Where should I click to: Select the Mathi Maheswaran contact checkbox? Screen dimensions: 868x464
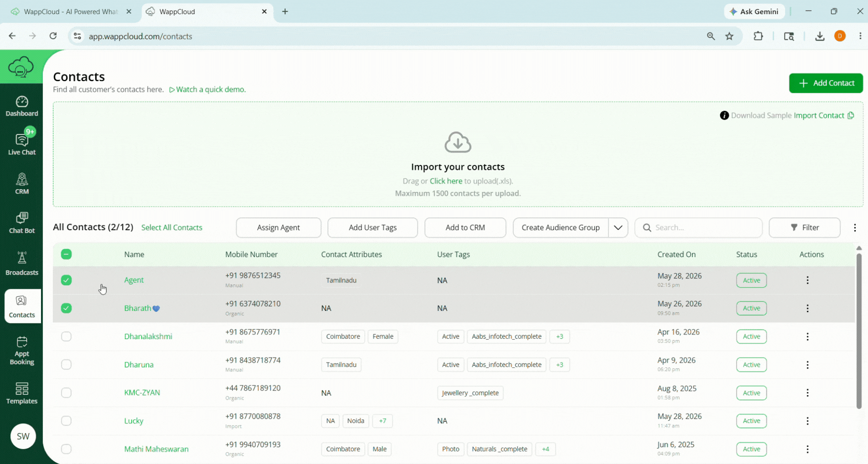pos(66,449)
